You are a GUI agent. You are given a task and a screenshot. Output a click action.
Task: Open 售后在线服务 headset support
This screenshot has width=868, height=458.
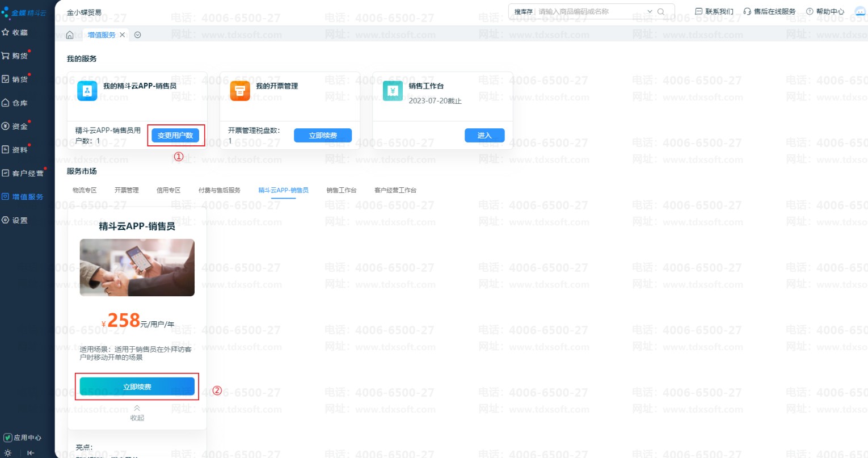769,11
